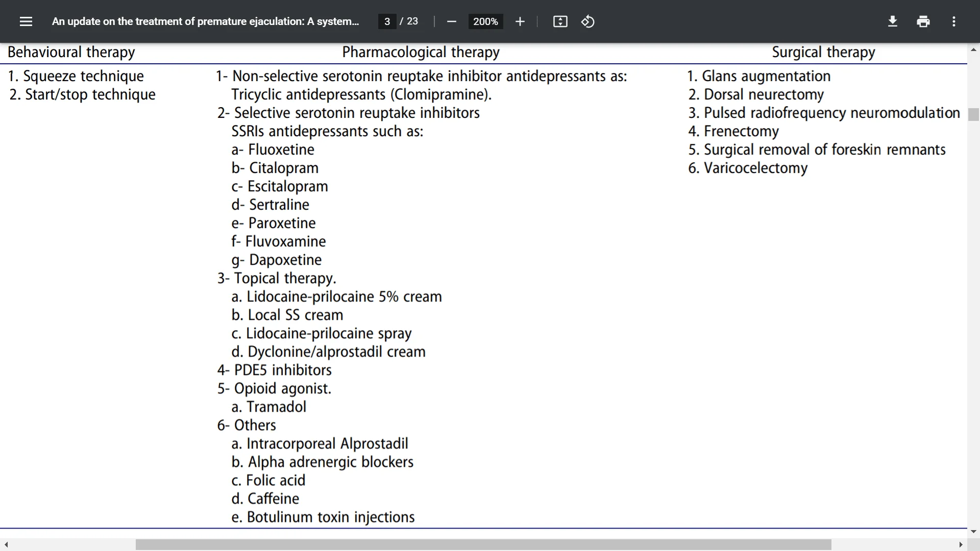Click the vertical scrollbar down arrow
Screen dimensions: 980x551
973,531
